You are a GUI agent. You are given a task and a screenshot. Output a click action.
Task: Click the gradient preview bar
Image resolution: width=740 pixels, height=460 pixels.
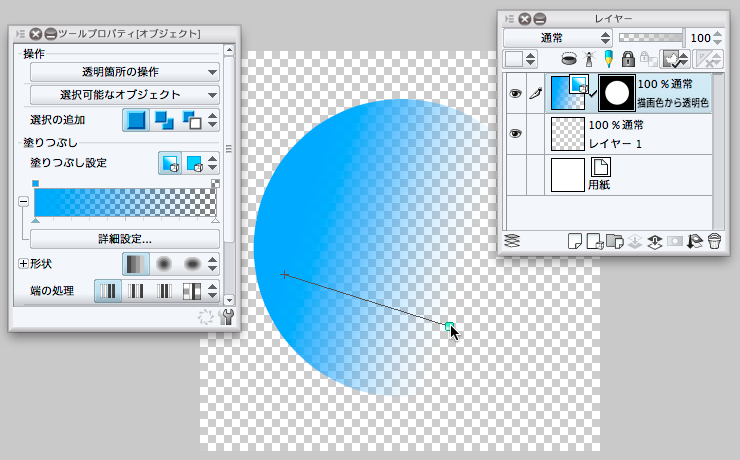coord(125,203)
